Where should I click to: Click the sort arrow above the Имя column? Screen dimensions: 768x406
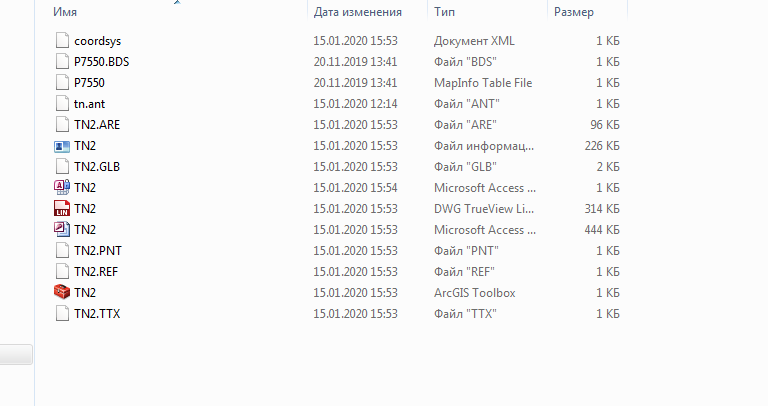tap(177, 2)
